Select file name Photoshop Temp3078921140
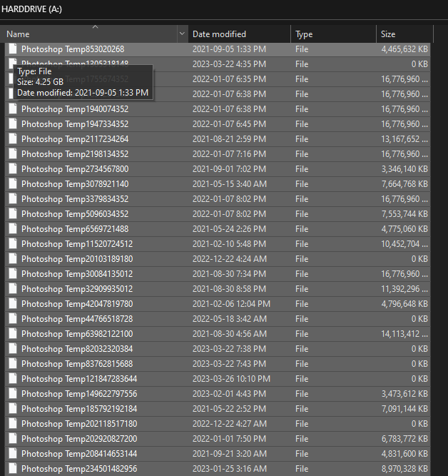448x476 pixels. tap(75, 183)
